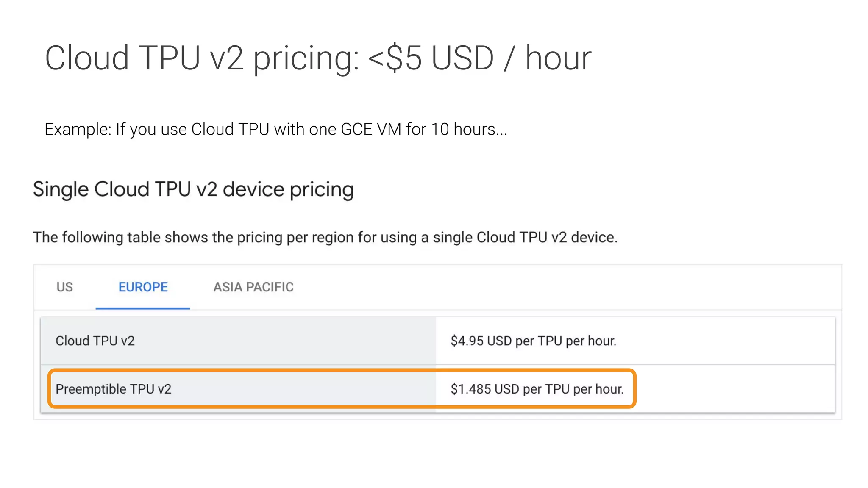The width and height of the screenshot is (868, 488).
Task: Click the $4.95 USD per TPU price
Action: tap(533, 341)
